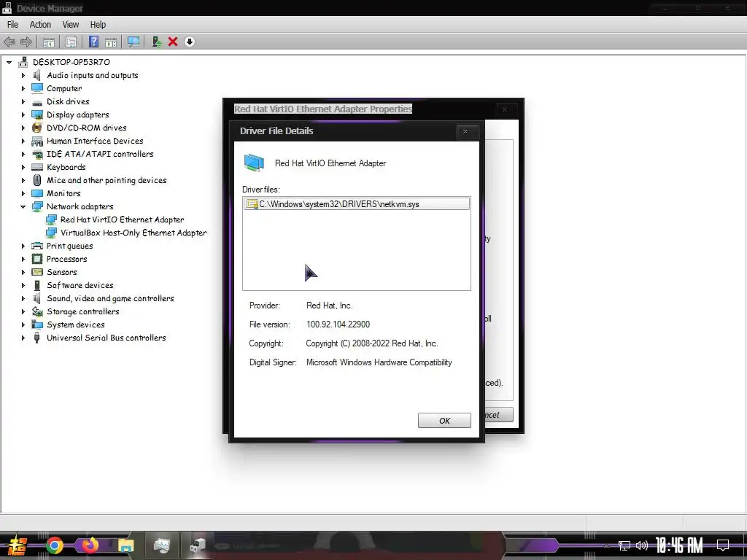Click the taskbar clock showing 10:46 AM
The image size is (747, 560).
click(x=679, y=545)
